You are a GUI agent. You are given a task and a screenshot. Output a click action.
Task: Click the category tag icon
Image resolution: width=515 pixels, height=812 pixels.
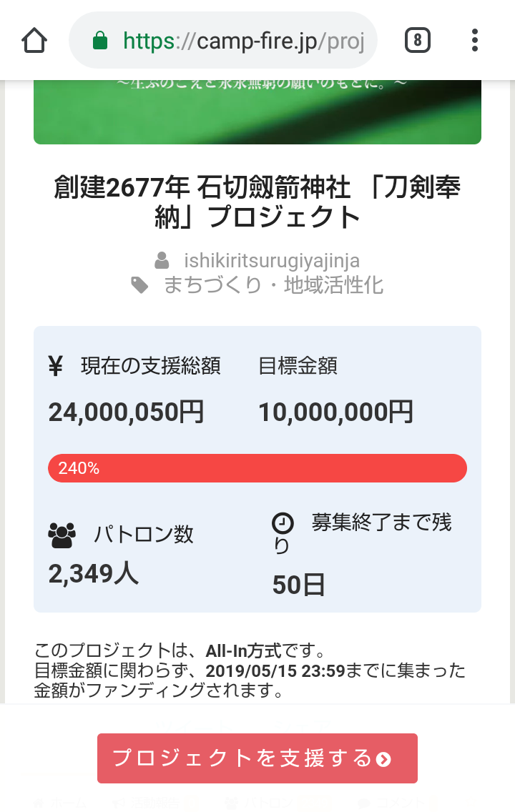click(x=139, y=286)
